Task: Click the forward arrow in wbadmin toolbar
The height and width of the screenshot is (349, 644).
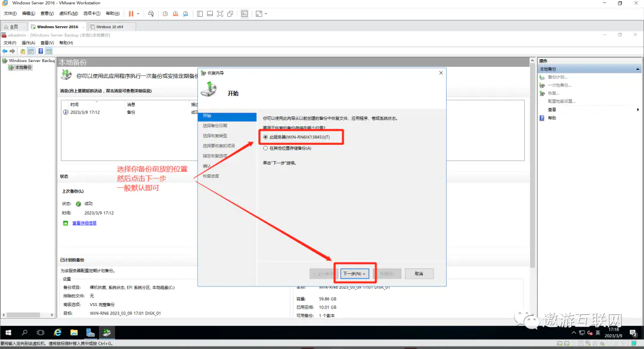Action: click(x=13, y=51)
